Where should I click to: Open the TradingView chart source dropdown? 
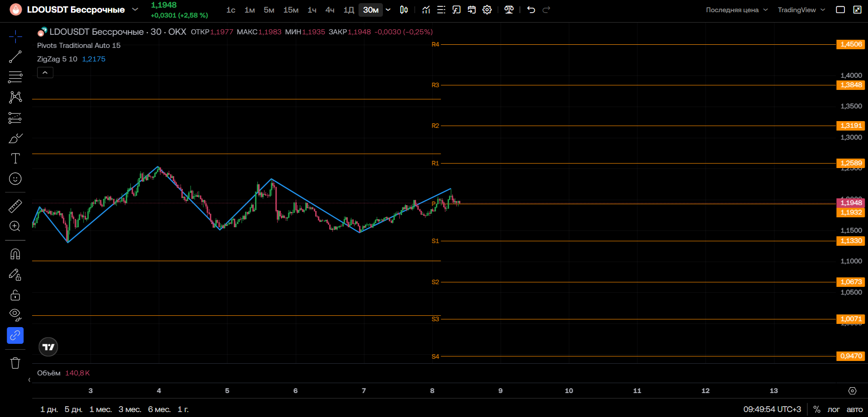(802, 10)
